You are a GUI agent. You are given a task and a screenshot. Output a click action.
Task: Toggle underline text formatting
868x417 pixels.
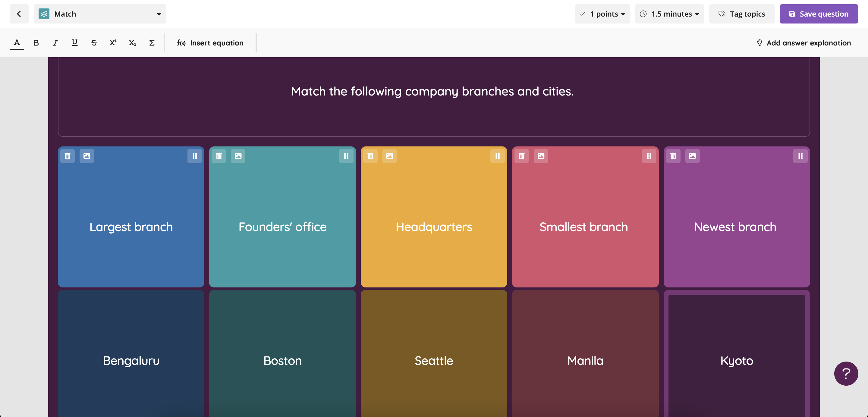pyautogui.click(x=74, y=43)
